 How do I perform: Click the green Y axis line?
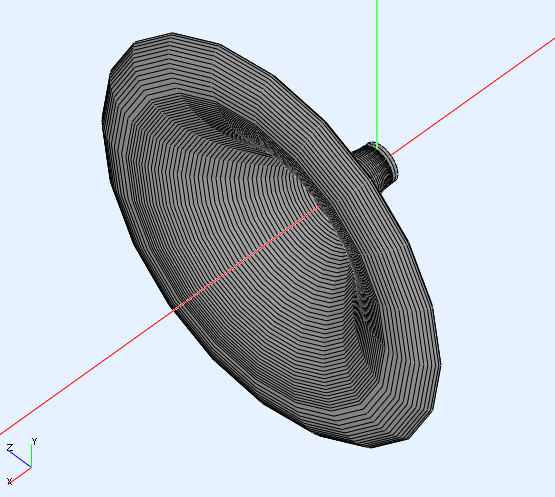coord(377,74)
